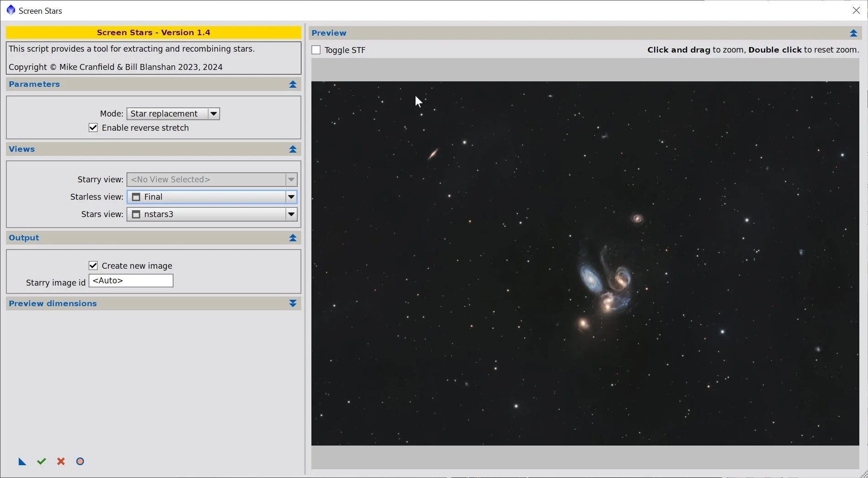Close the Screen Stars window
Viewport: 868px width, 478px height.
tap(856, 10)
